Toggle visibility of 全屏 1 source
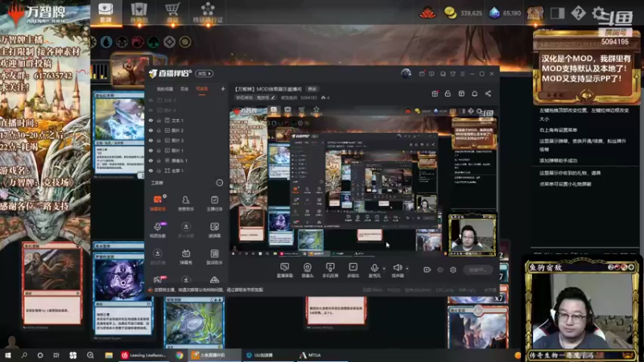 click(x=151, y=171)
